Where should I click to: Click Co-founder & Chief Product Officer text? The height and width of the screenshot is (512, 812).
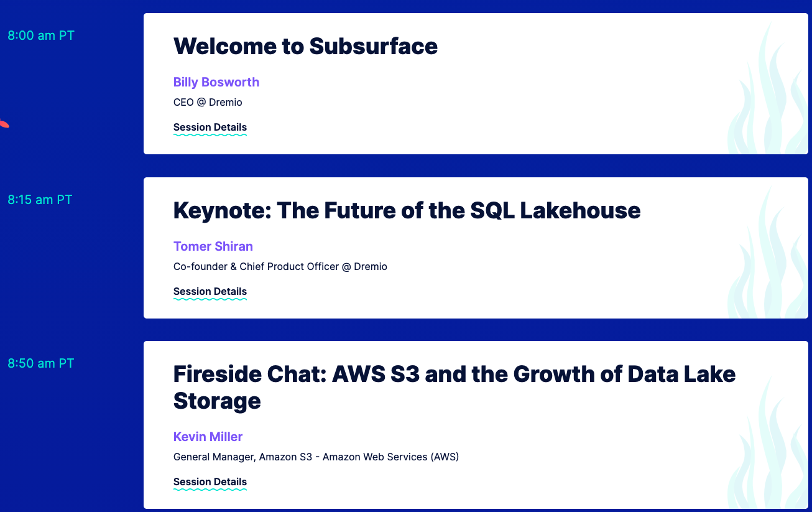pos(280,266)
